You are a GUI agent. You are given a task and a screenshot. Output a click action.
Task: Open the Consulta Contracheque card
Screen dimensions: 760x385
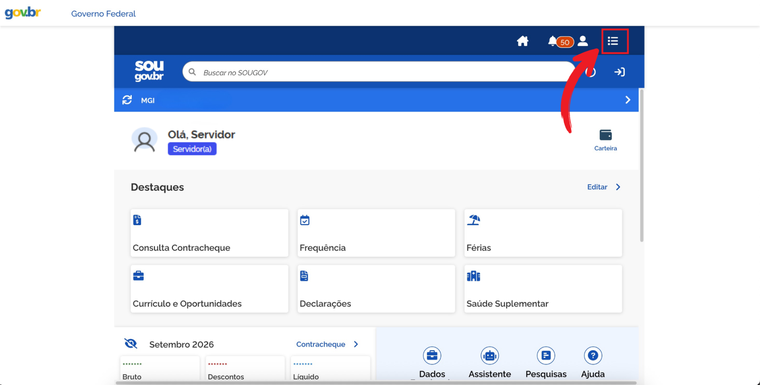[x=209, y=233]
